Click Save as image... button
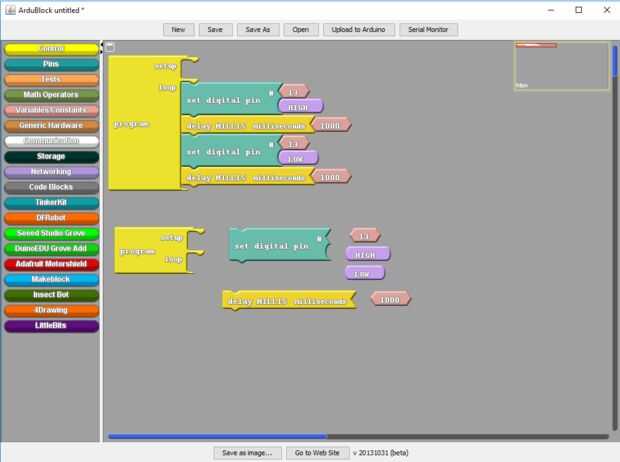This screenshot has height=462, width=620. 247,453
